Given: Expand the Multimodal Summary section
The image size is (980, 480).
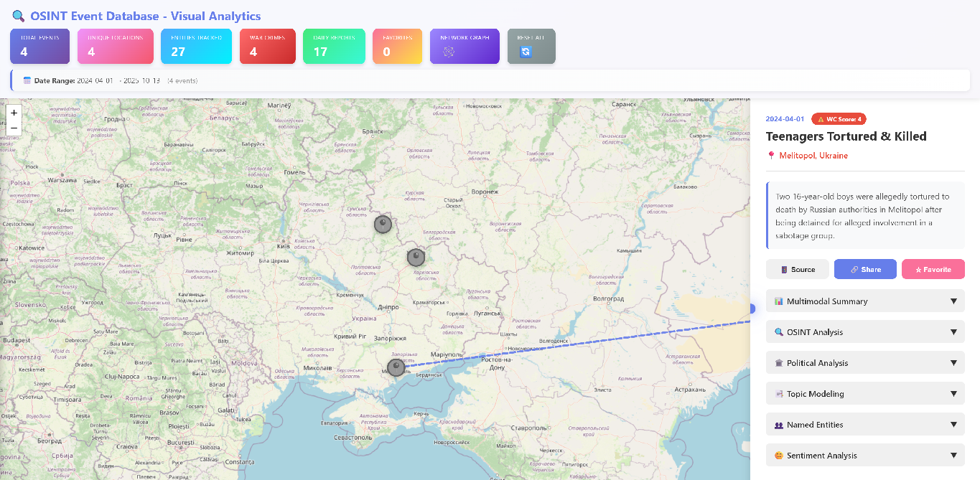Looking at the screenshot, I should [864, 301].
